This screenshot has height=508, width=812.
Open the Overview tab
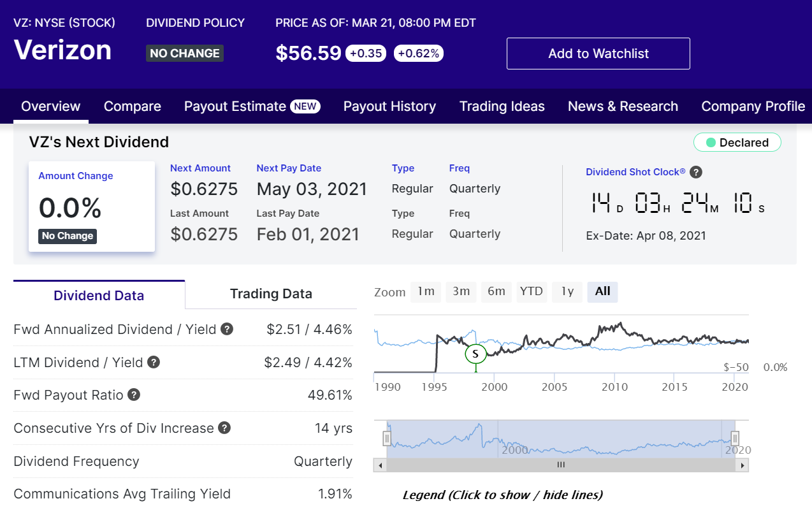coord(51,106)
